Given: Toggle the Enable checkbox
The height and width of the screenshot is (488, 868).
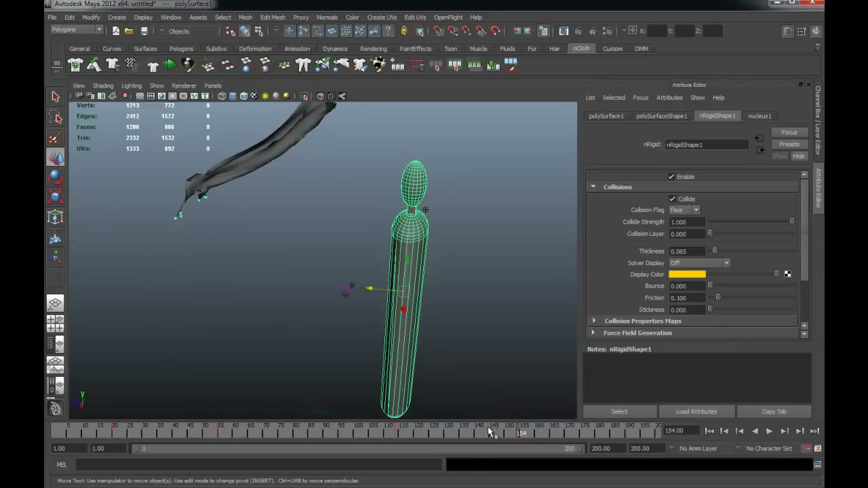Looking at the screenshot, I should (x=671, y=177).
